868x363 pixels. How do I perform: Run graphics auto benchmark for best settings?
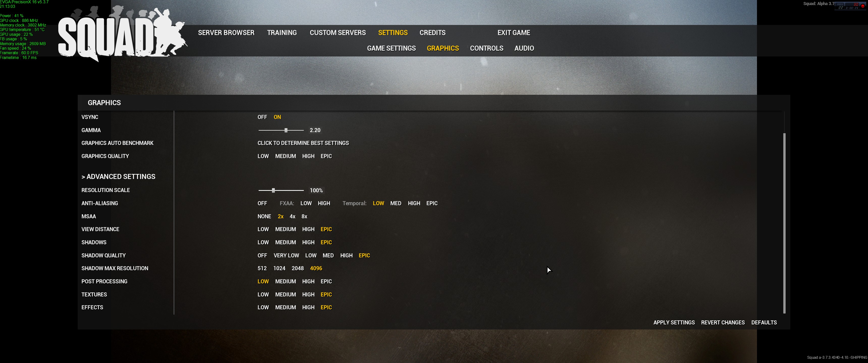pyautogui.click(x=303, y=143)
